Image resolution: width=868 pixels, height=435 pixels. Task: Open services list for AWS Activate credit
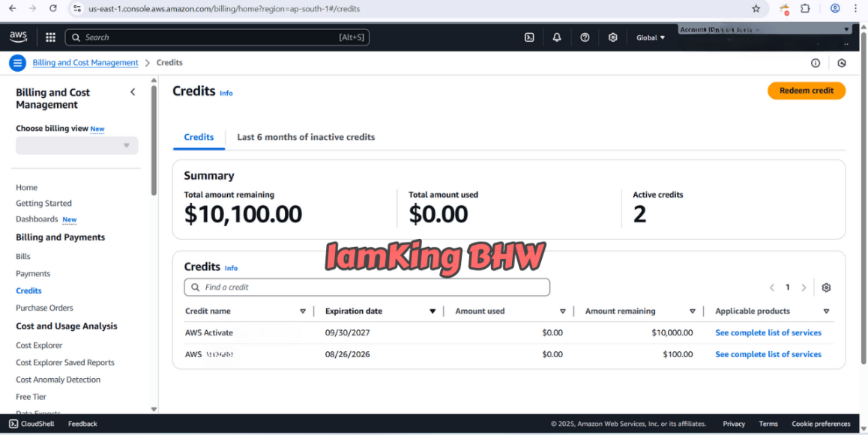(768, 332)
